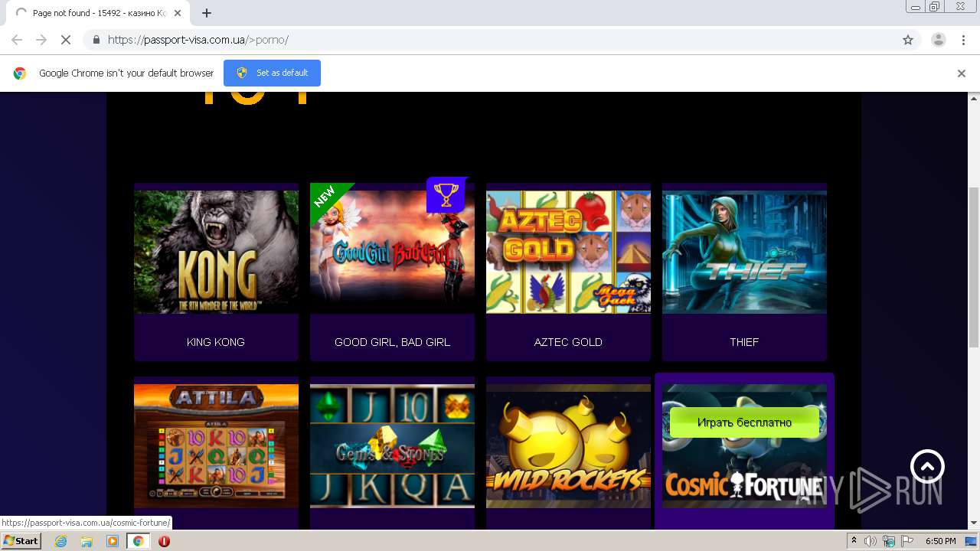Click the browser back arrow
This screenshot has width=980, height=551.
(17, 40)
